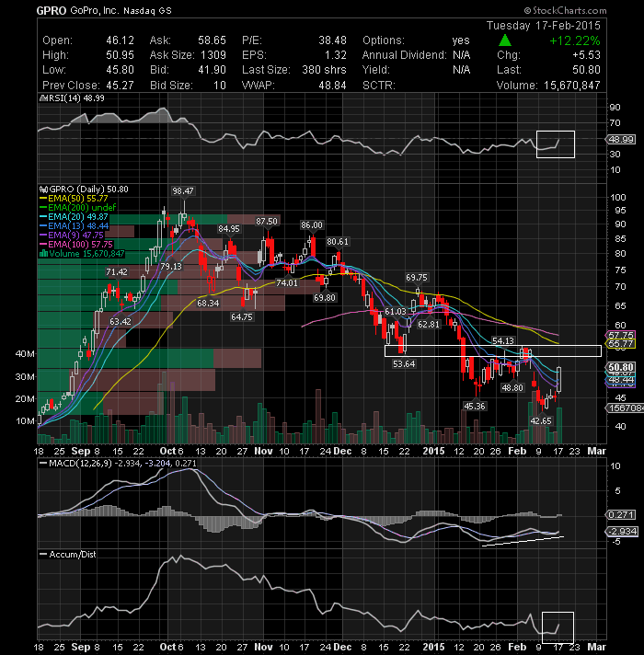Click the date Tuesday 17-Feb-2015
This screenshot has width=644, height=655.
tap(544, 26)
